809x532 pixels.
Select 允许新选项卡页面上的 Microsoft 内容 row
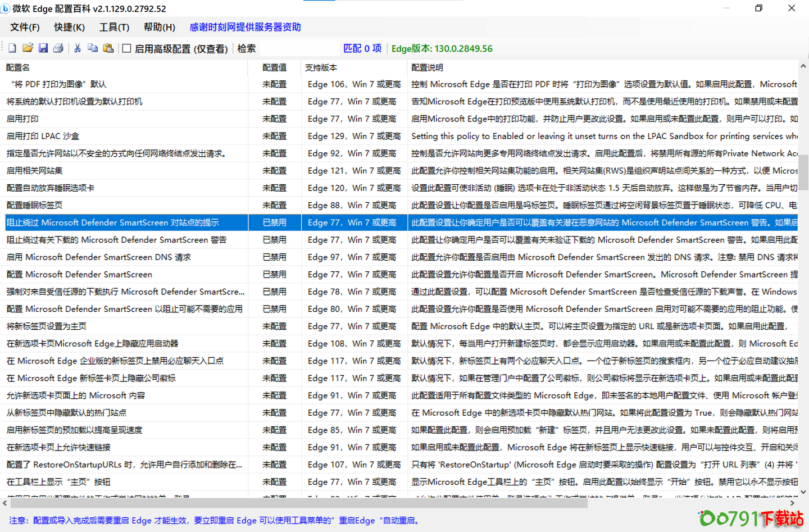pos(399,395)
